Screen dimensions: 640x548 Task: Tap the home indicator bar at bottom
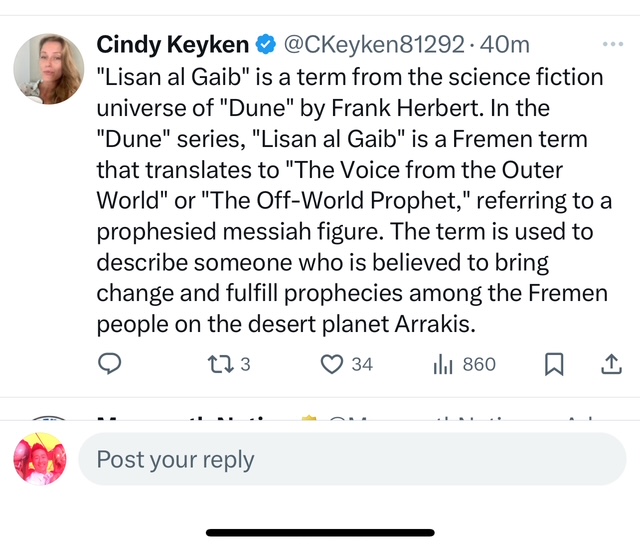[320, 533]
